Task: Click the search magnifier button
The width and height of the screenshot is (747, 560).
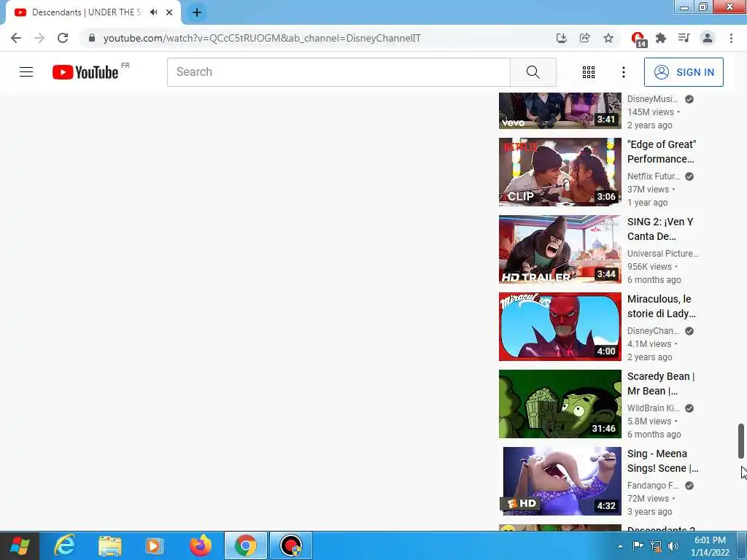Action: click(533, 72)
